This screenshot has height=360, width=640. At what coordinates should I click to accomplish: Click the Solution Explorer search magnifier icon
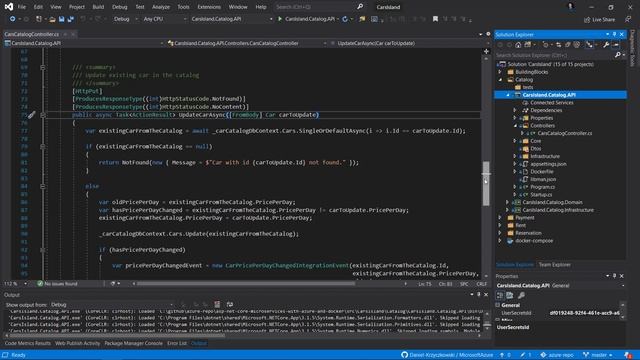click(x=618, y=55)
